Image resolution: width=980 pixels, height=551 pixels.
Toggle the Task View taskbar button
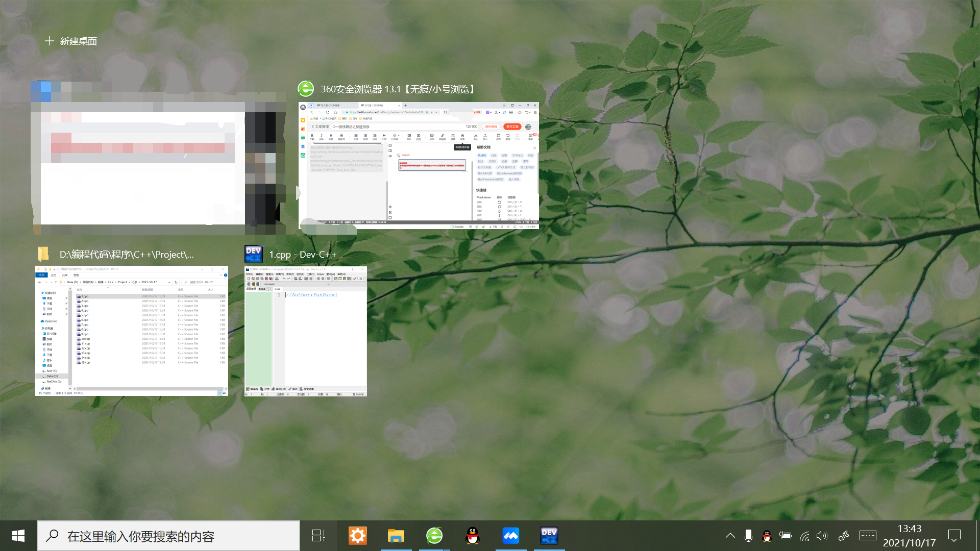tap(318, 536)
